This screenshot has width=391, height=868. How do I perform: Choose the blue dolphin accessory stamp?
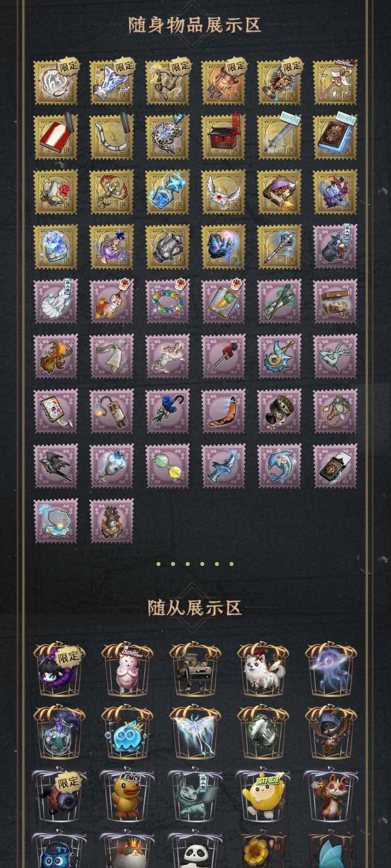coord(279,466)
